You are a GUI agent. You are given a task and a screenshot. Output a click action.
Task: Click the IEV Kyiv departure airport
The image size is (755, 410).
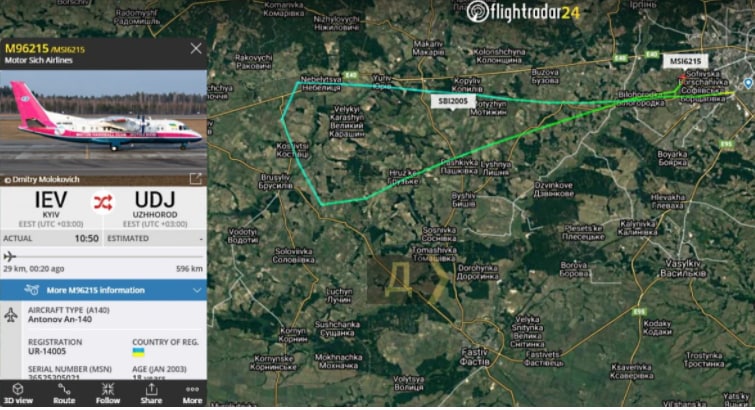click(x=51, y=204)
